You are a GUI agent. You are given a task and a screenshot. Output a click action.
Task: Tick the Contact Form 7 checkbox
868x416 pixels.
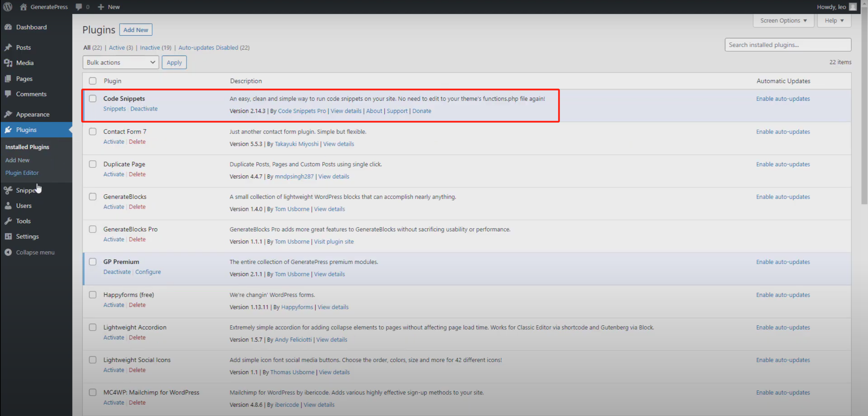tap(93, 132)
